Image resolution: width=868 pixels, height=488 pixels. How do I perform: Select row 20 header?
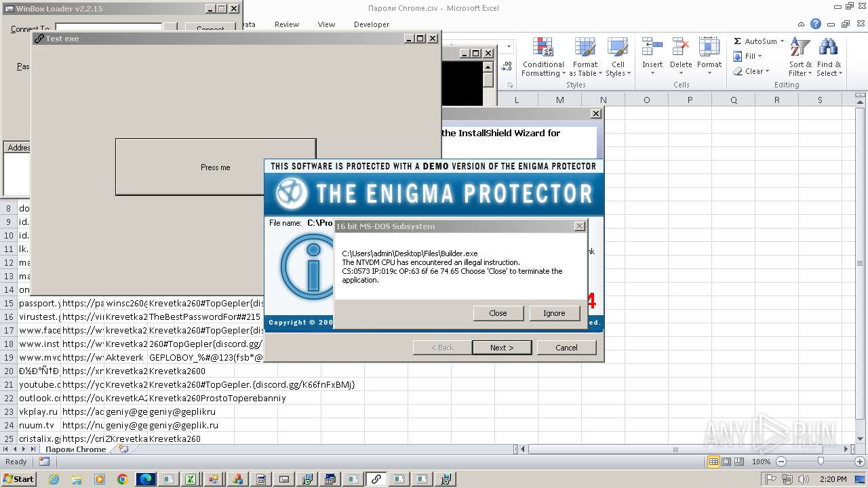[x=9, y=371]
